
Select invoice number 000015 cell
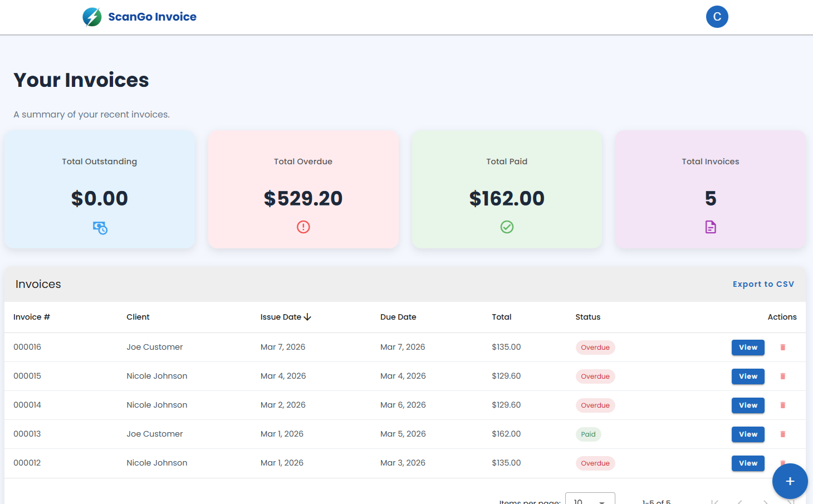coord(27,376)
